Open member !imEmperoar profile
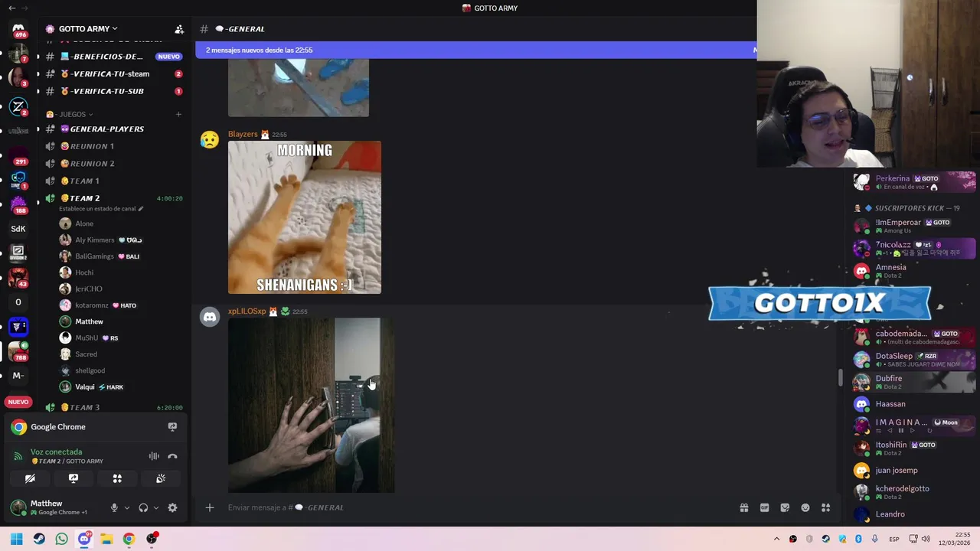This screenshot has width=980, height=551. coord(915,226)
